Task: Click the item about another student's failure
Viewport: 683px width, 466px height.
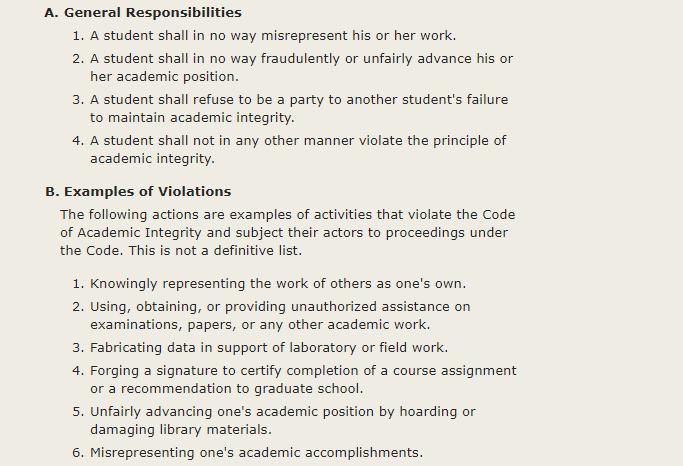Action: [x=298, y=100]
